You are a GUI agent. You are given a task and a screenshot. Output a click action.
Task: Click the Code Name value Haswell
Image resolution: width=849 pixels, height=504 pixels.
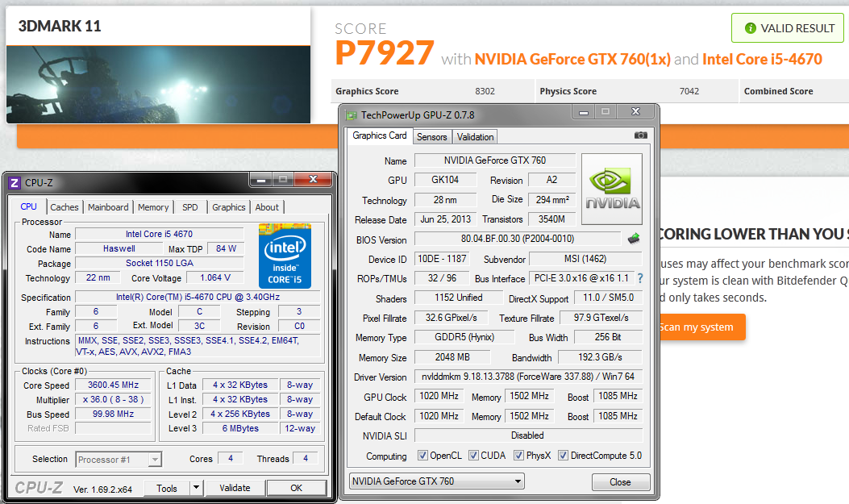pyautogui.click(x=119, y=248)
